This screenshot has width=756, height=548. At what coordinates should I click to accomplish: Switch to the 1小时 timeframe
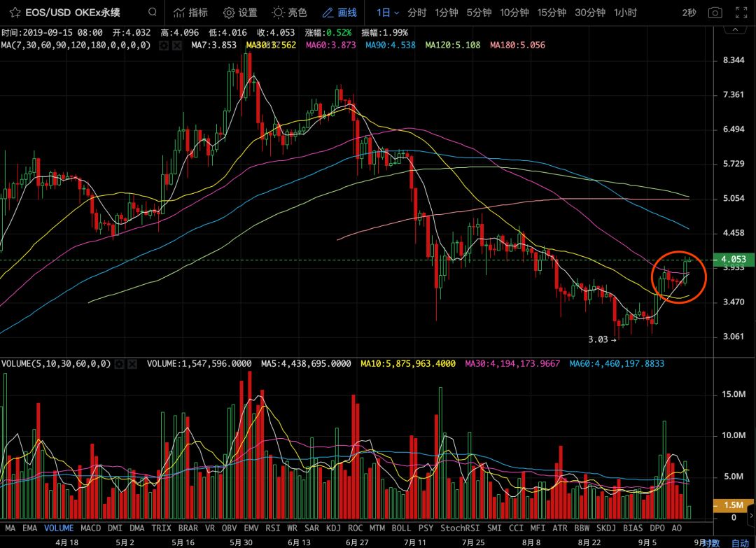coord(625,13)
